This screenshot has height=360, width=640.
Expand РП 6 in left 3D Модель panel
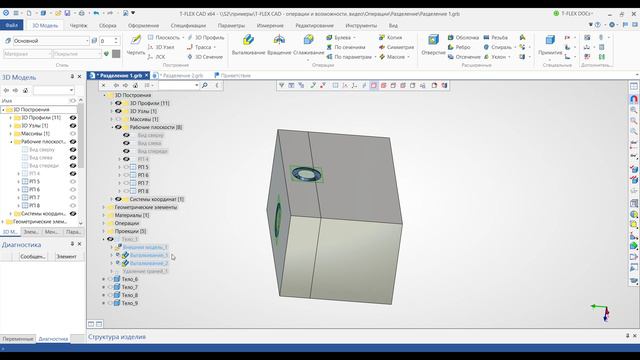[x=18, y=190]
